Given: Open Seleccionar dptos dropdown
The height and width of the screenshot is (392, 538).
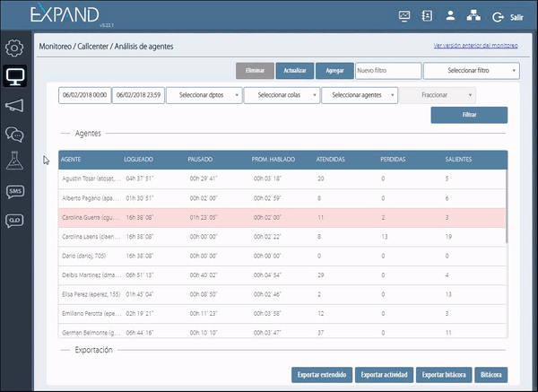Looking at the screenshot, I should [x=204, y=95].
